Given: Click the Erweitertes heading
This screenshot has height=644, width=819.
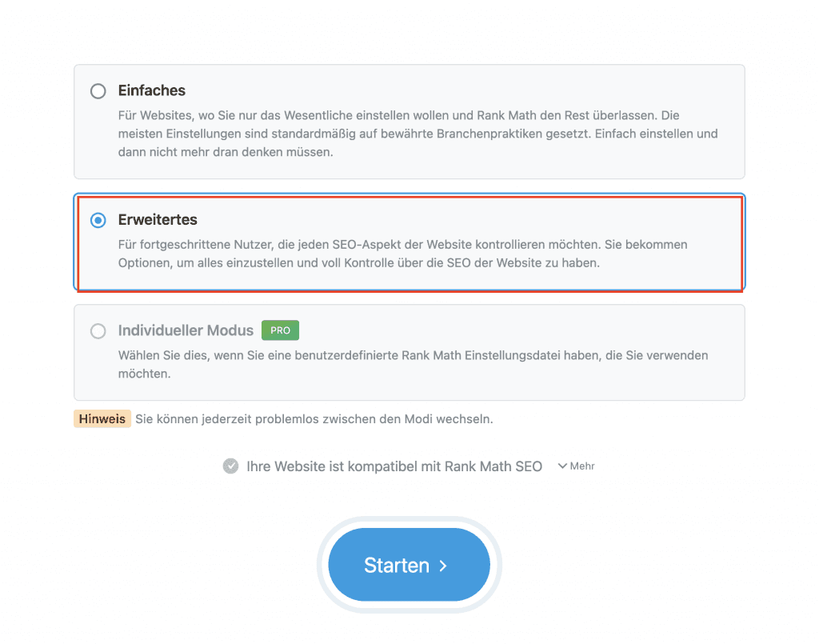Looking at the screenshot, I should (x=158, y=220).
